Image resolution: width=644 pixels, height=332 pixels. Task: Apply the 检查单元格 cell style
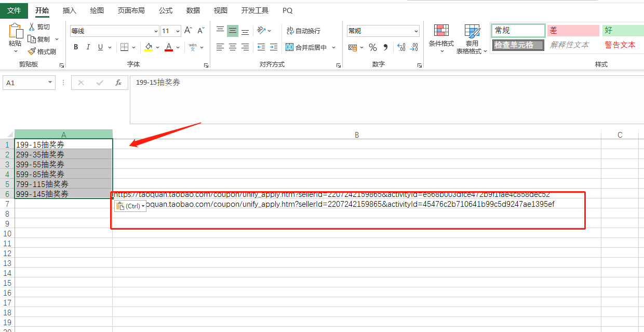[518, 45]
